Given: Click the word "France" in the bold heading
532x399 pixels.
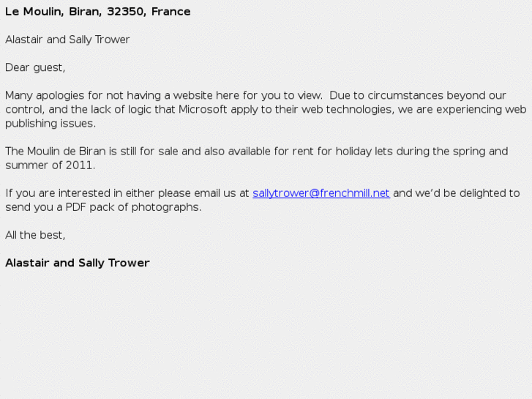Looking at the screenshot, I should 171,12.
